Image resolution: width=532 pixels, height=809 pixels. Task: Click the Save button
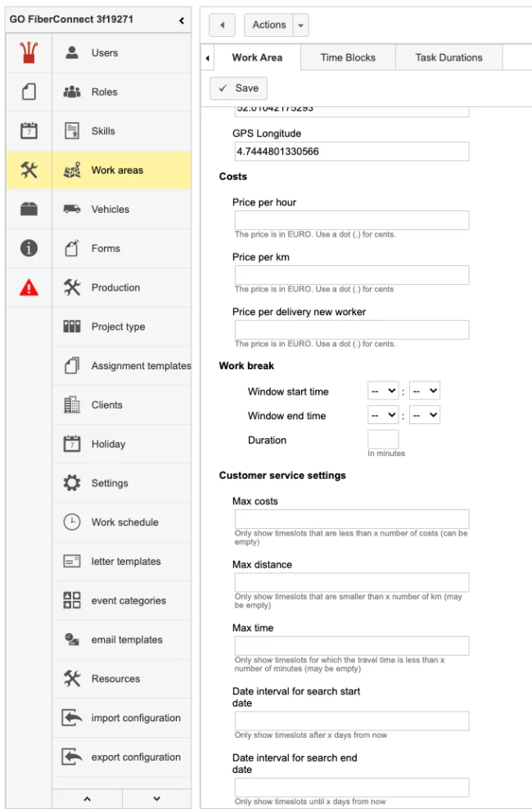tap(238, 88)
